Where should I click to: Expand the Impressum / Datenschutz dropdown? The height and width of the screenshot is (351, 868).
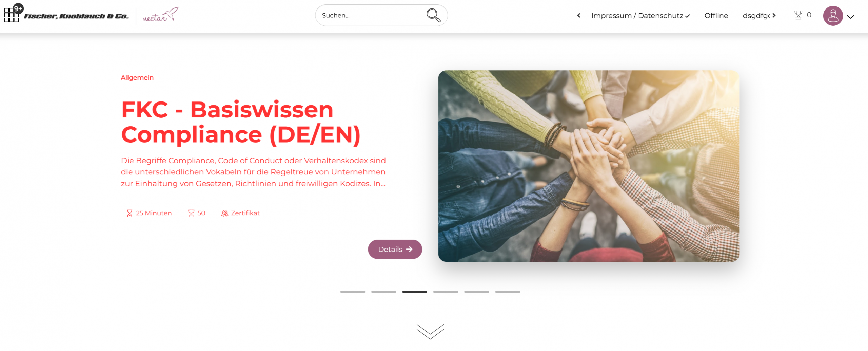pyautogui.click(x=640, y=16)
